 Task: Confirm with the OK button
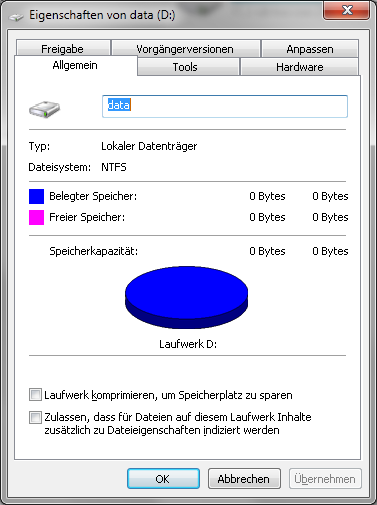[x=163, y=479]
